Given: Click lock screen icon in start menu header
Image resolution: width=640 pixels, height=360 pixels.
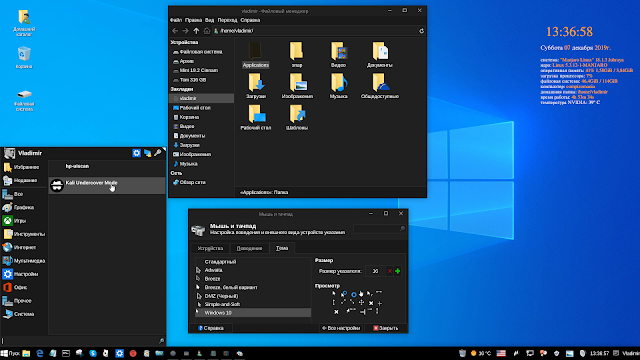Looking at the screenshot, I should click(x=147, y=153).
